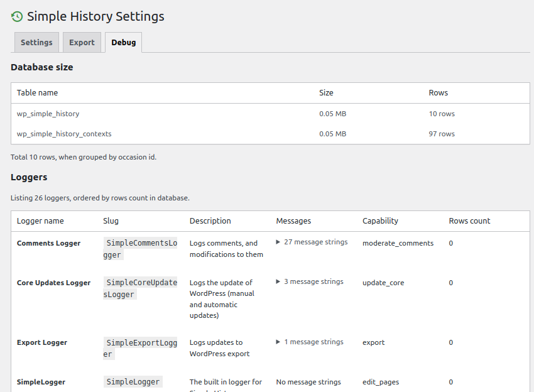Screen dimensions: 534x392
Task: Expand the 1 message strings disclosure
Action: coord(310,342)
